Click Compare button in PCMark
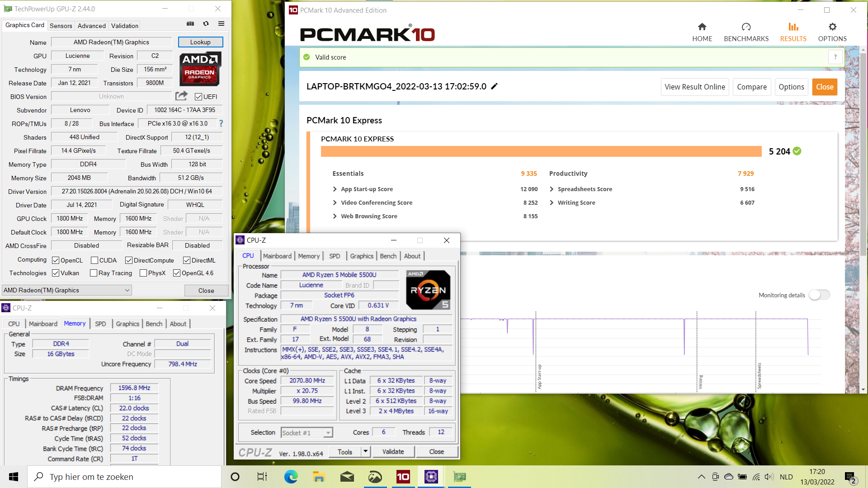The image size is (868, 488). (x=752, y=87)
